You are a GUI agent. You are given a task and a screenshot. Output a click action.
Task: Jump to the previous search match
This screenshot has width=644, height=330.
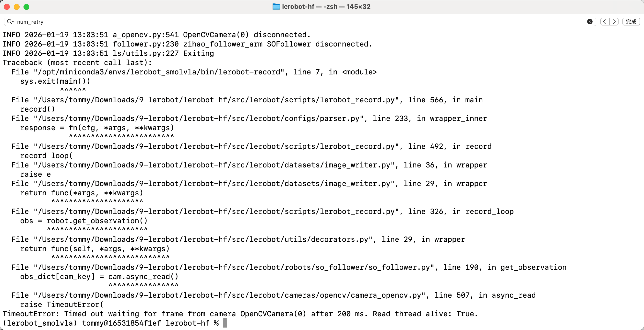coord(605,22)
